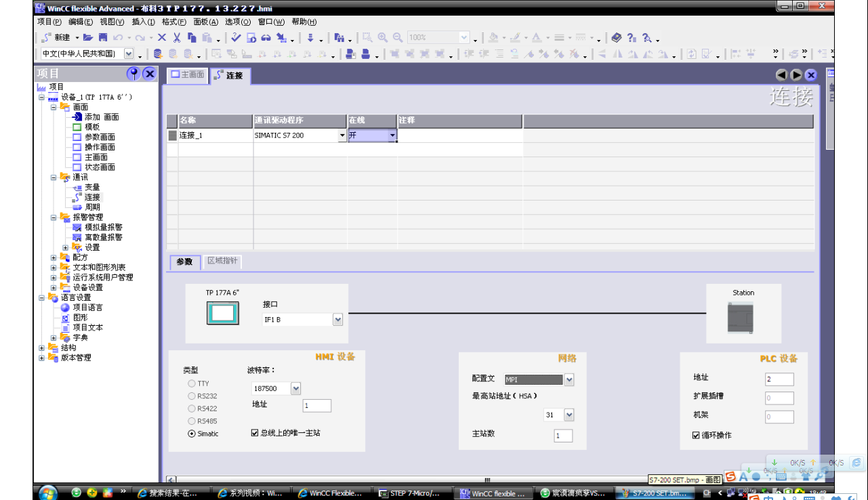Open 项目语言 in the project tree

click(88, 308)
